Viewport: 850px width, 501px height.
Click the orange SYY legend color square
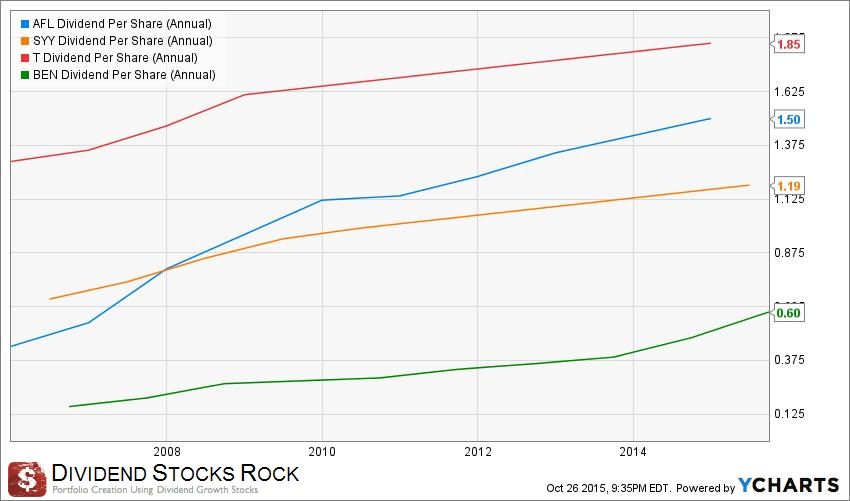tap(24, 41)
